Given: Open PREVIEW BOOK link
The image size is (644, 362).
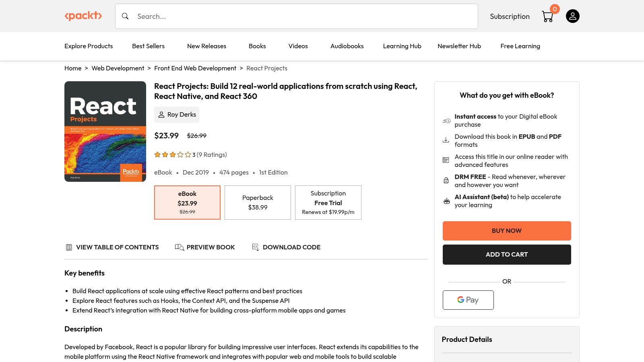Looking at the screenshot, I should (x=205, y=247).
